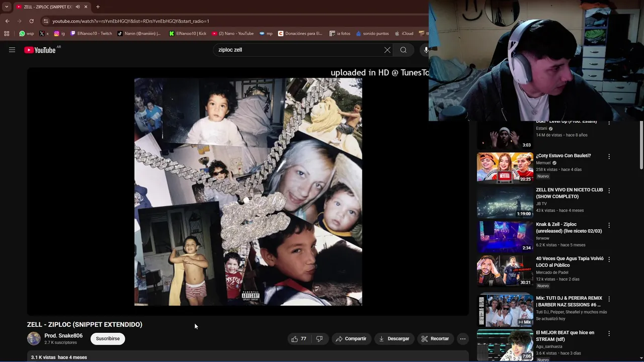Image resolution: width=644 pixels, height=362 pixels.
Task: Click the Mercado de Padel channel name
Action: tap(552, 273)
